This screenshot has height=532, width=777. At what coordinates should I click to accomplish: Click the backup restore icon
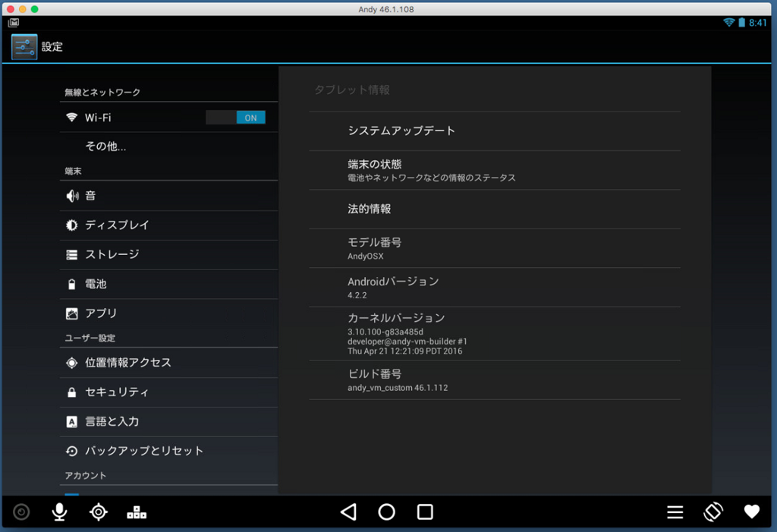72,451
